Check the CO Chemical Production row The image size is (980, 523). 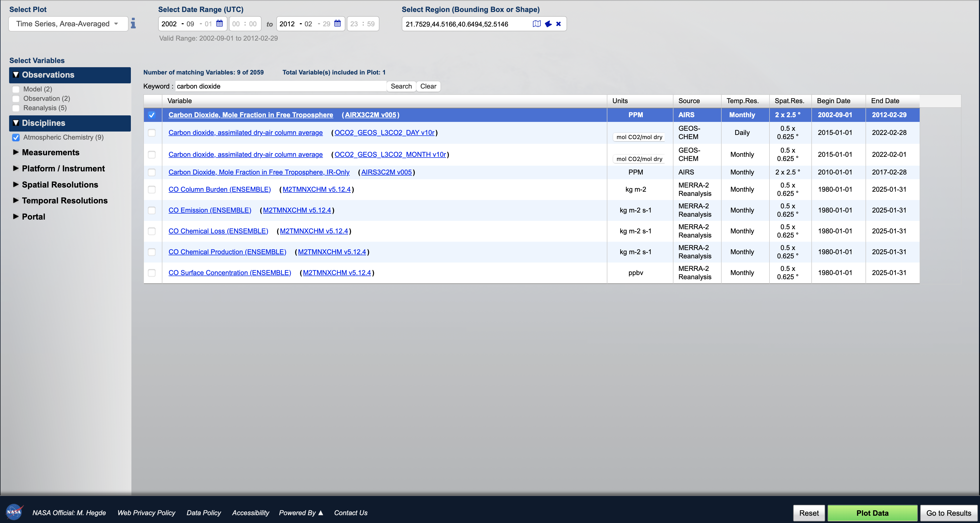152,252
